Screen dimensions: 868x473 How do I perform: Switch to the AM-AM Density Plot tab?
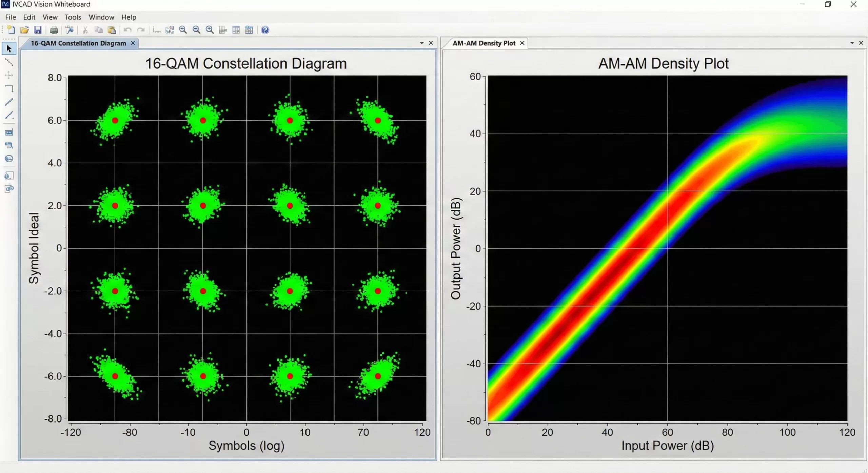click(483, 43)
